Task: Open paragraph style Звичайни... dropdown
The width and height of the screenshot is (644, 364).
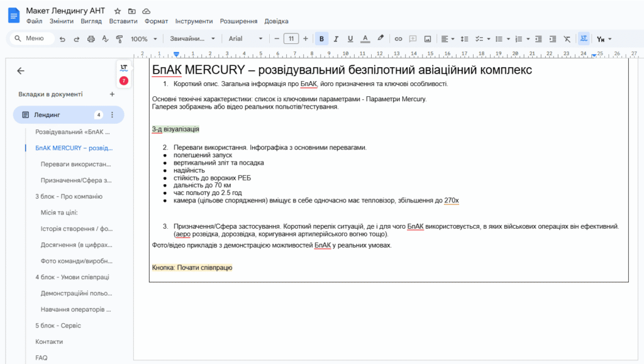Action: tap(192, 39)
